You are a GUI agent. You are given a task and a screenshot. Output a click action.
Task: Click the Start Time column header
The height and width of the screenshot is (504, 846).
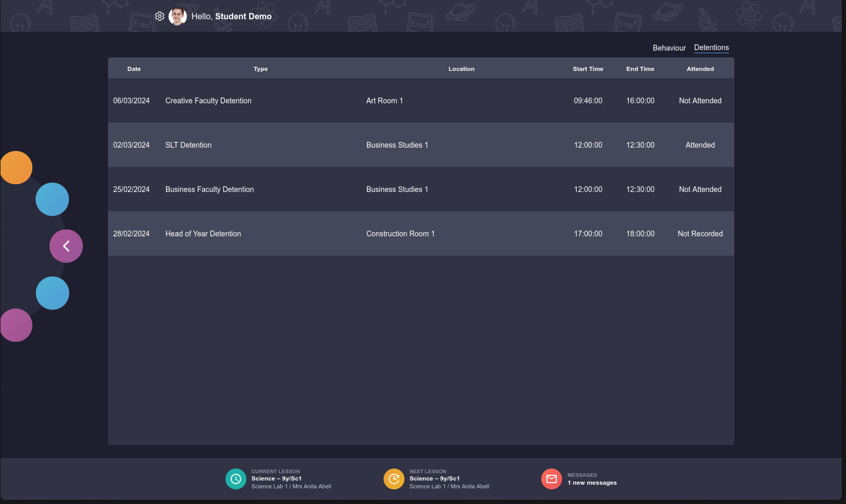(x=588, y=69)
